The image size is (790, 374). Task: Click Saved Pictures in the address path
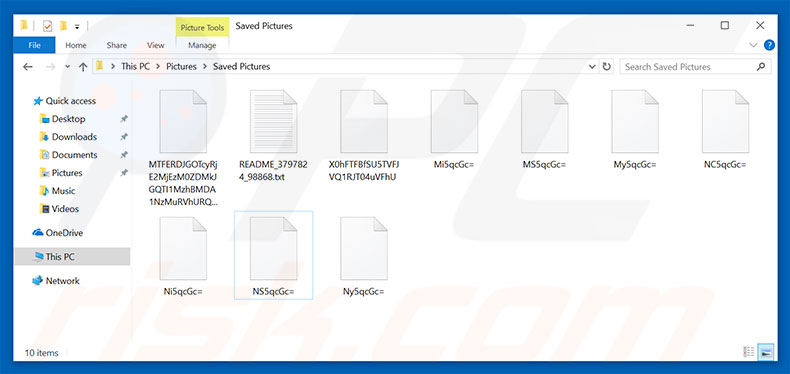[241, 67]
